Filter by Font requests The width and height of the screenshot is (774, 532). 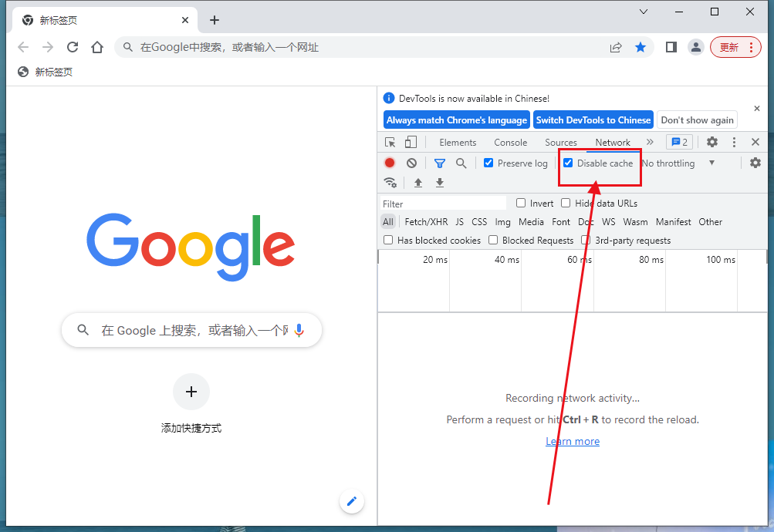click(x=561, y=222)
